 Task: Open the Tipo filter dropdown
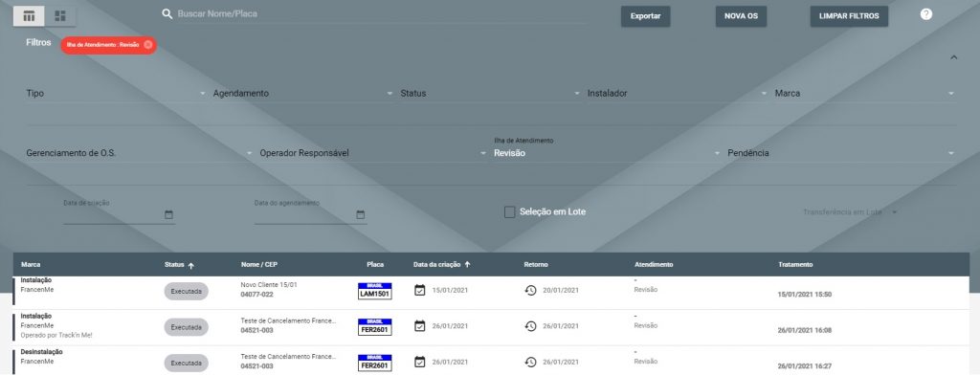116,93
